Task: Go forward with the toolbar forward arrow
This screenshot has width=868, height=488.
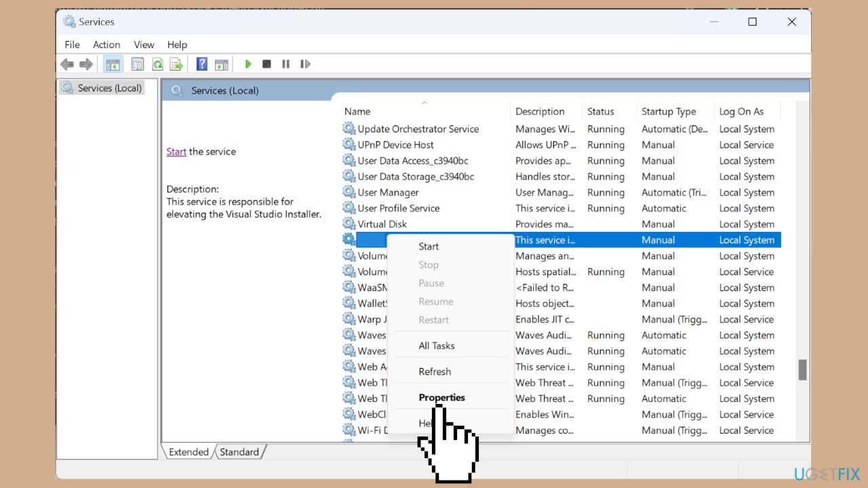Action: click(86, 64)
